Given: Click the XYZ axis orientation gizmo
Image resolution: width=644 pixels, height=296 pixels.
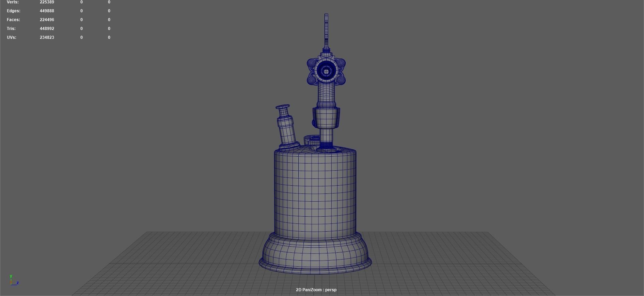Looking at the screenshot, I should pos(14,280).
